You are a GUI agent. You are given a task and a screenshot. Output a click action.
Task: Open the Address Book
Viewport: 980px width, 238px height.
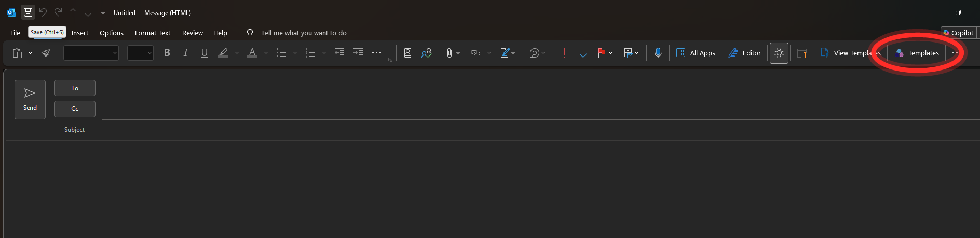pyautogui.click(x=408, y=53)
